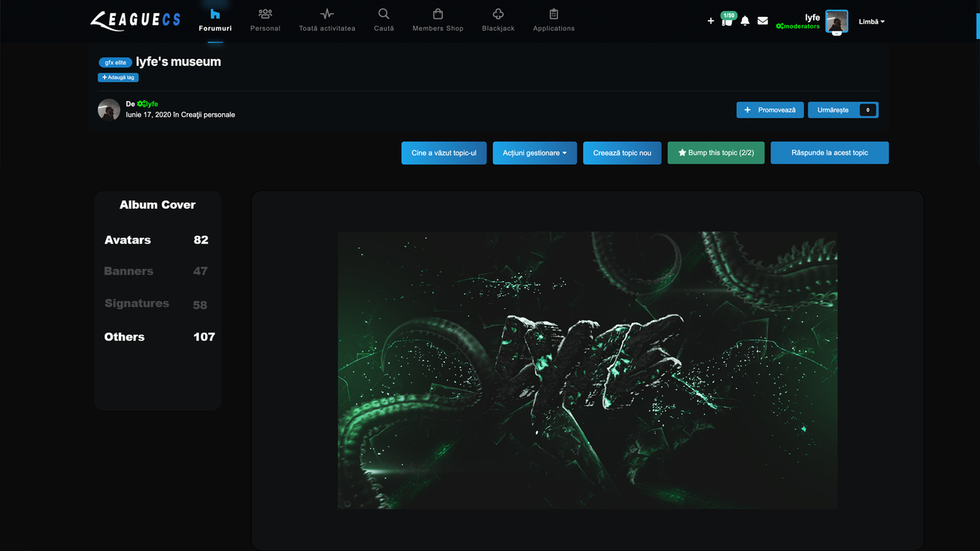
Task: Select the Others album category
Action: point(159,337)
